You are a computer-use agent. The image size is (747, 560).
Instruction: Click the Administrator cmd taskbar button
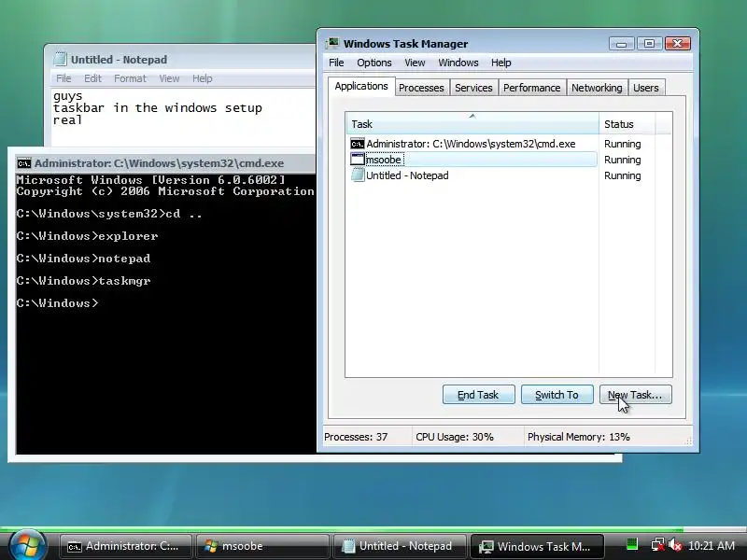coord(126,546)
